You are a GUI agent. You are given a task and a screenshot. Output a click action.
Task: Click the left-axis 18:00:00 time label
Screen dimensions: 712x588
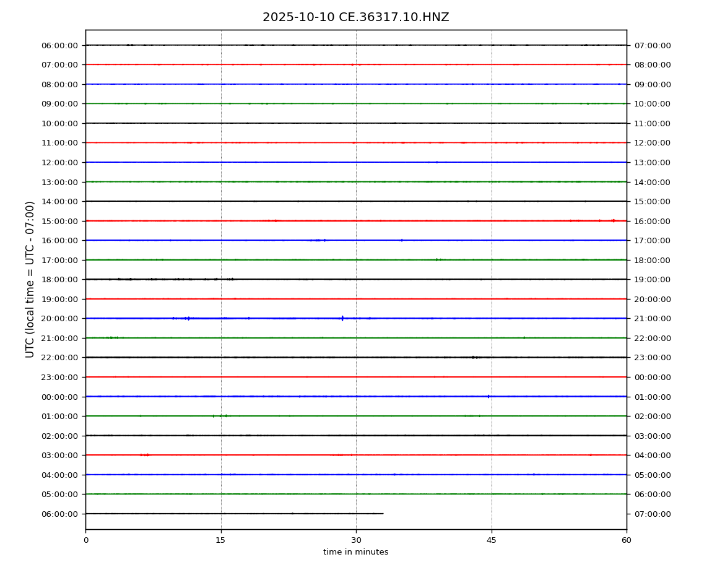point(59,279)
